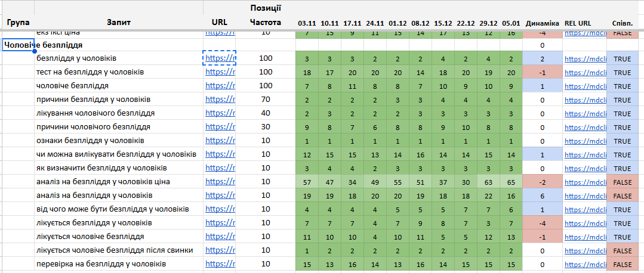Click TRUE cell in 'причини чоловічого безпліддя' row
Image resolution: width=644 pixels, height=273 pixels.
[x=622, y=127]
